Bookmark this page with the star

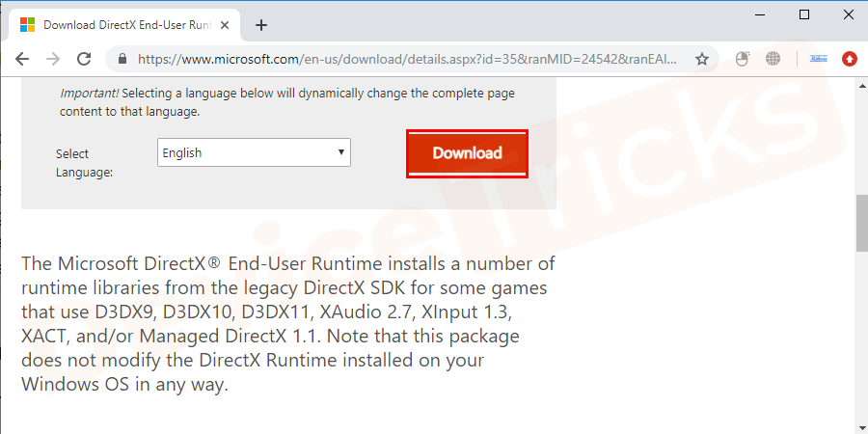coord(702,59)
